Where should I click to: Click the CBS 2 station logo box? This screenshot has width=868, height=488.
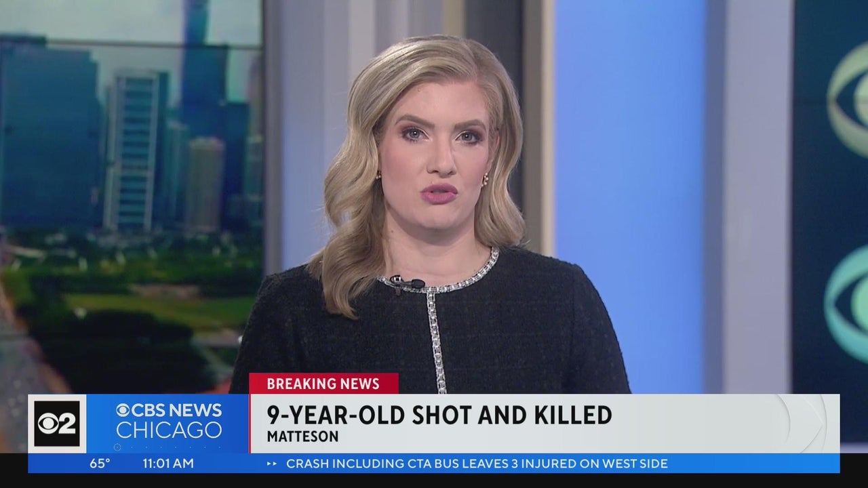(x=57, y=424)
